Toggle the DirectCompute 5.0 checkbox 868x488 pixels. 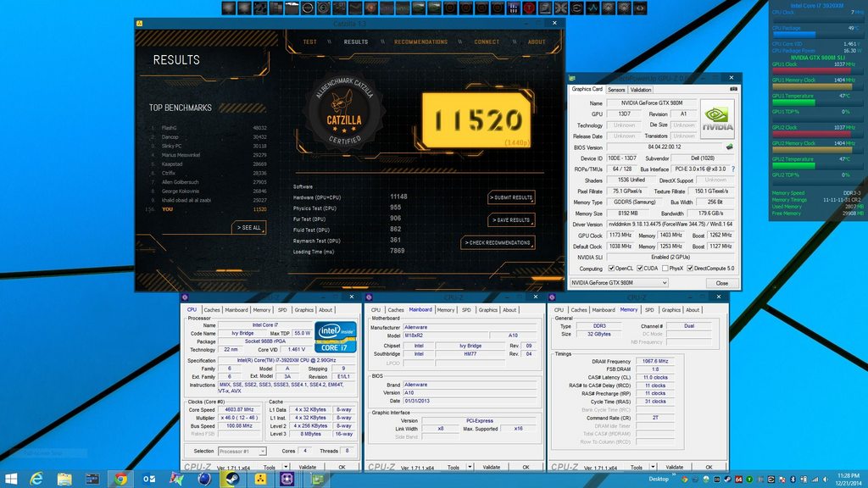(690, 269)
